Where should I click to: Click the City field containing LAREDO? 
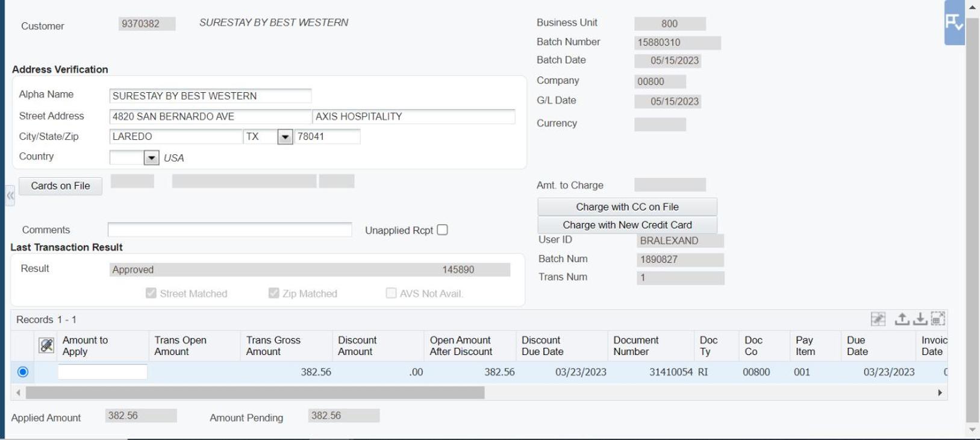(176, 136)
